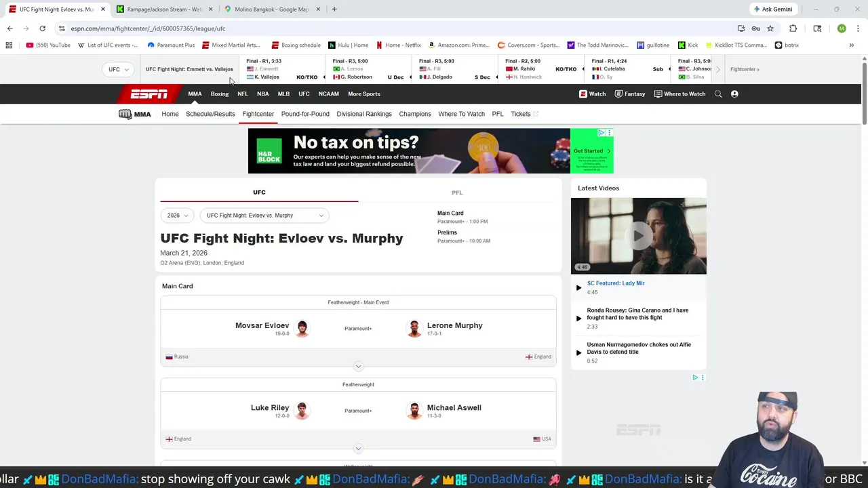Open Champions page
Image resolution: width=868 pixels, height=488 pixels.
415,114
